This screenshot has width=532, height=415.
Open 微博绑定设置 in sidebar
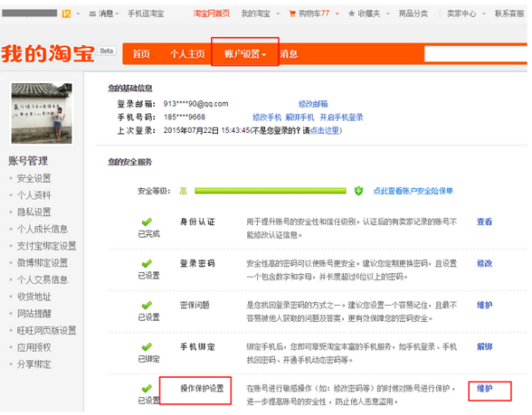(43, 263)
